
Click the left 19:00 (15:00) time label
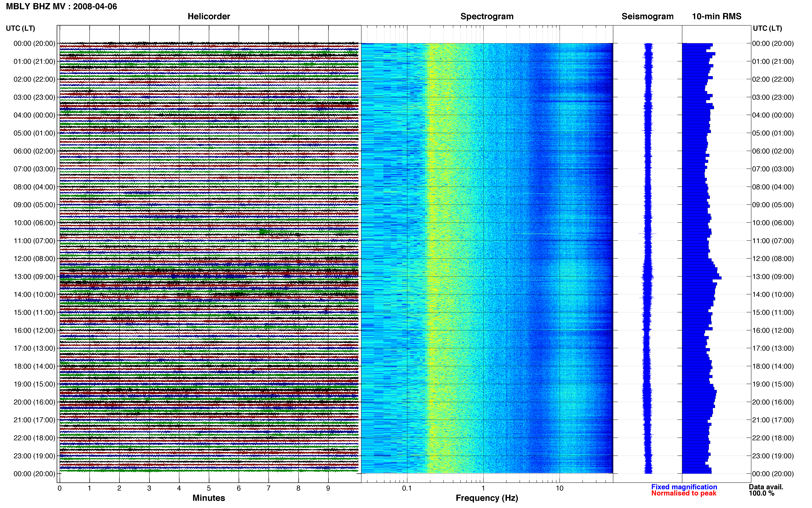point(34,384)
